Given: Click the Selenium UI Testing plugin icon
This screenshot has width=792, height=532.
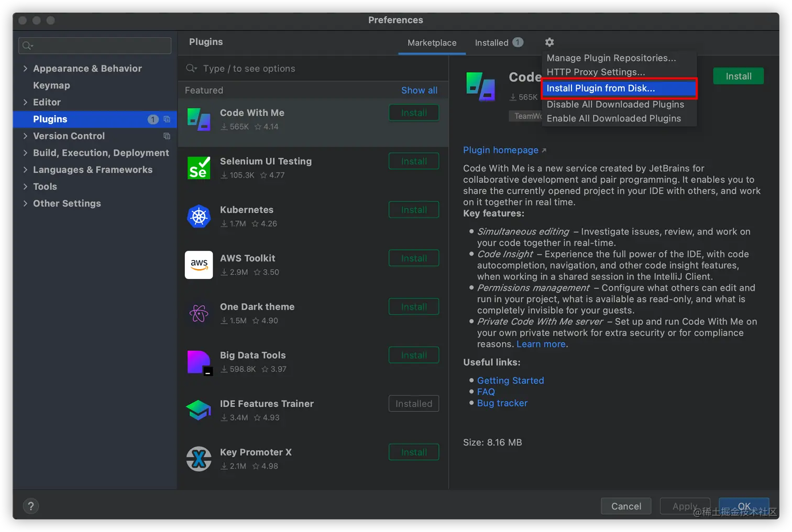Looking at the screenshot, I should pyautogui.click(x=199, y=168).
